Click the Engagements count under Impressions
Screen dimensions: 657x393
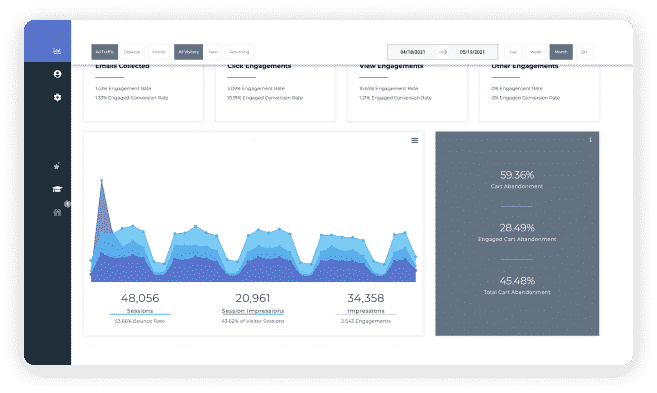(366, 321)
